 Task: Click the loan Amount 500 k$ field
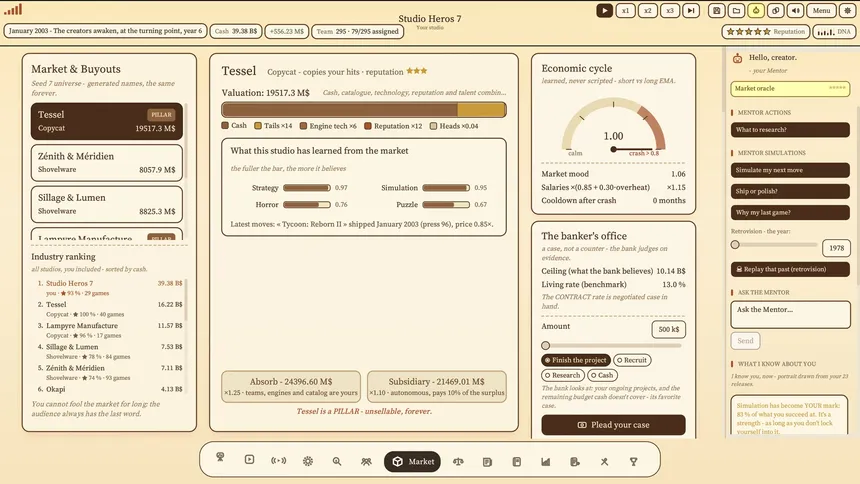[669, 329]
